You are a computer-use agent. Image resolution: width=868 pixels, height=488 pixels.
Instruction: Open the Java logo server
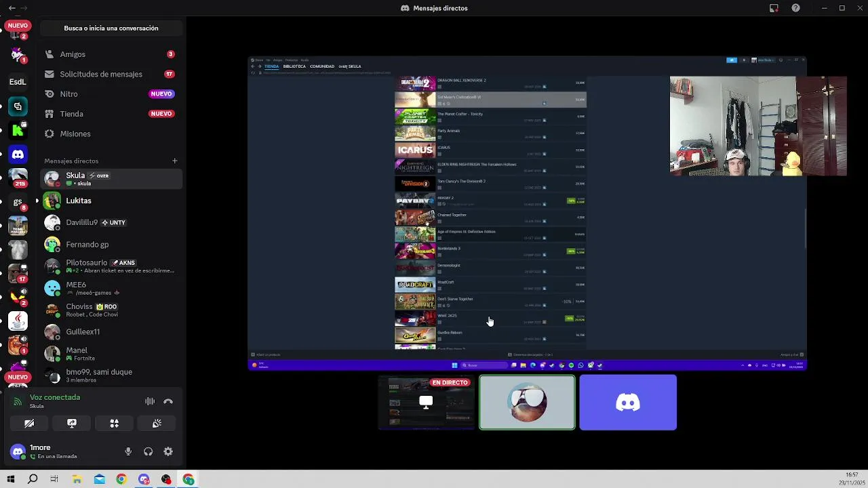(18, 321)
